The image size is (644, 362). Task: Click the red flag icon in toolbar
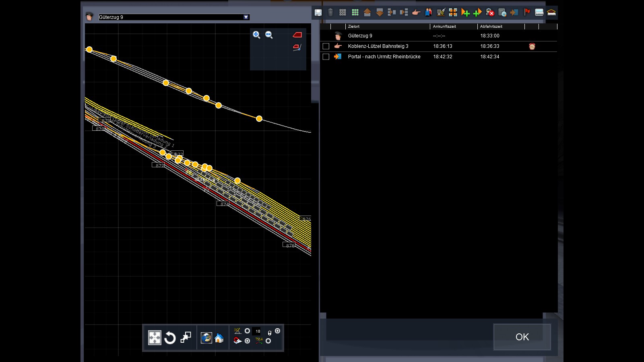click(527, 12)
